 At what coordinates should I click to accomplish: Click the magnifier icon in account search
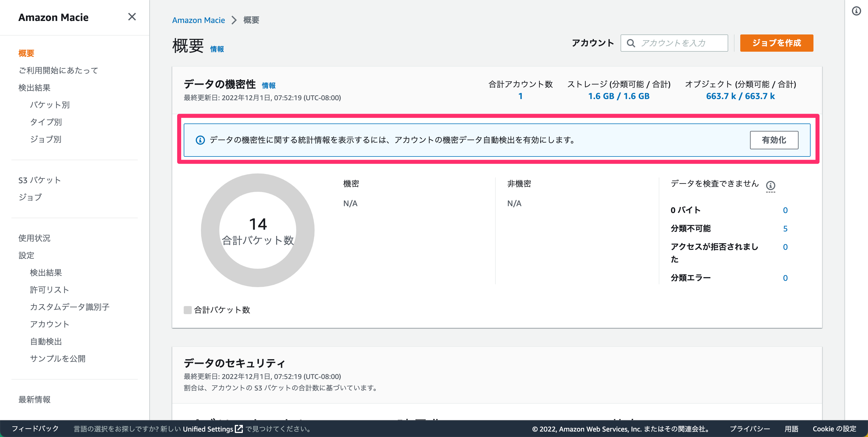click(631, 43)
